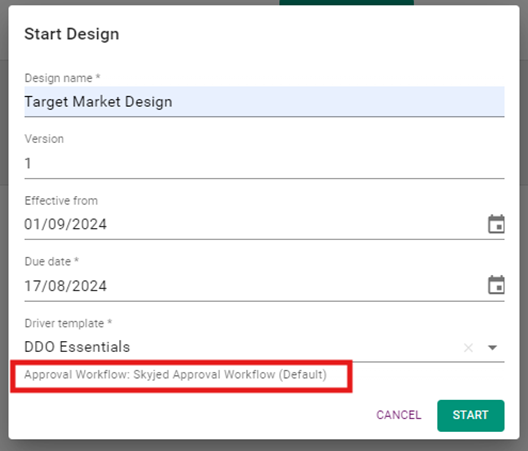528x451 pixels.
Task: Focus the Target Market Design name field
Action: 264,102
